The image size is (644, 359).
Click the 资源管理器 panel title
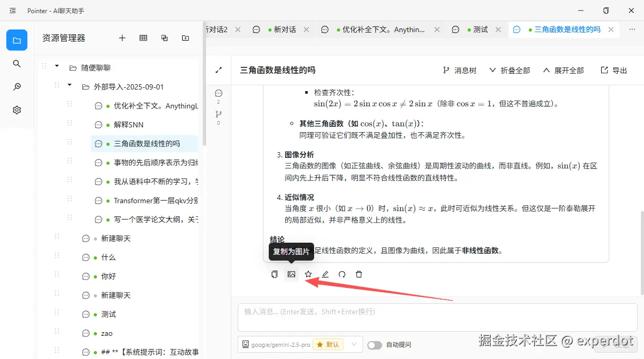coord(64,38)
